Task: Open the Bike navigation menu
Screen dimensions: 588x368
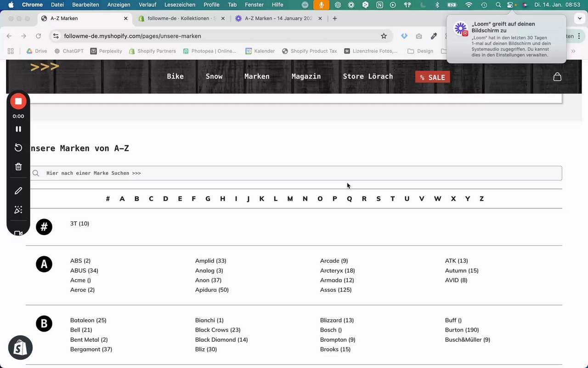Action: pyautogui.click(x=175, y=76)
